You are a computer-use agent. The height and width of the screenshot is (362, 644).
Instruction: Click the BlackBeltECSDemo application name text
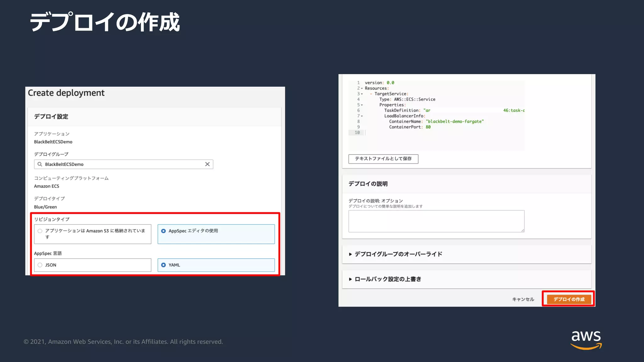coord(53,142)
